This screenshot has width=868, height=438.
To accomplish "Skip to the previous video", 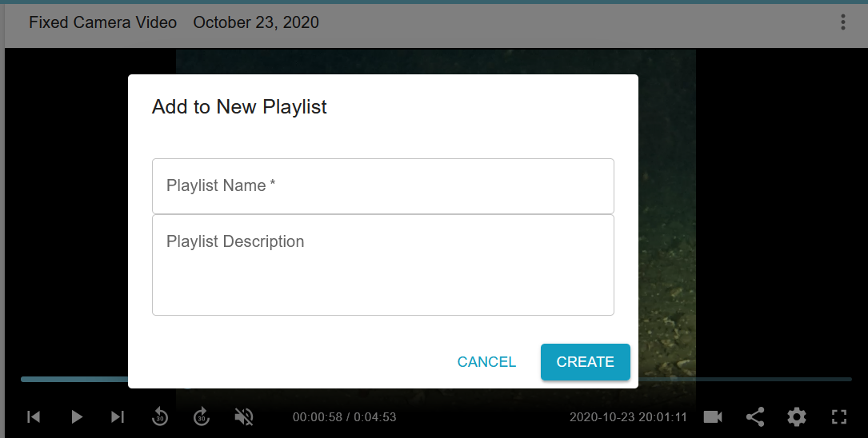I will click(x=34, y=417).
